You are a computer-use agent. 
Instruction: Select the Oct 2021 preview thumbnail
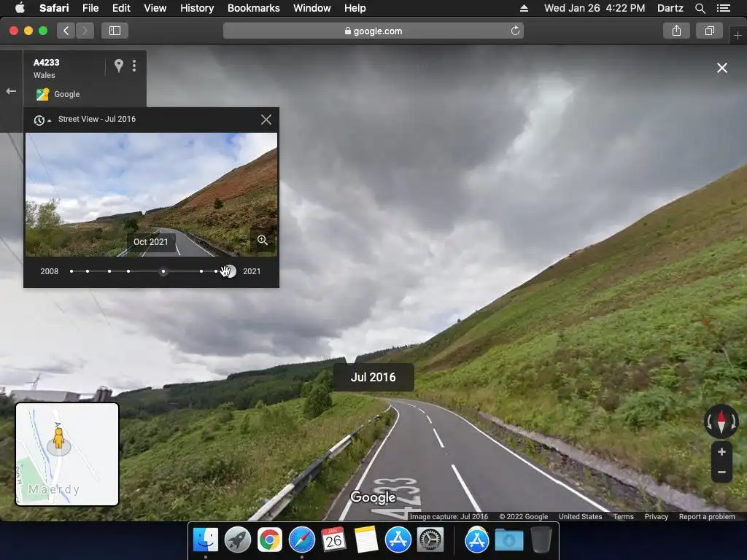[x=151, y=195]
